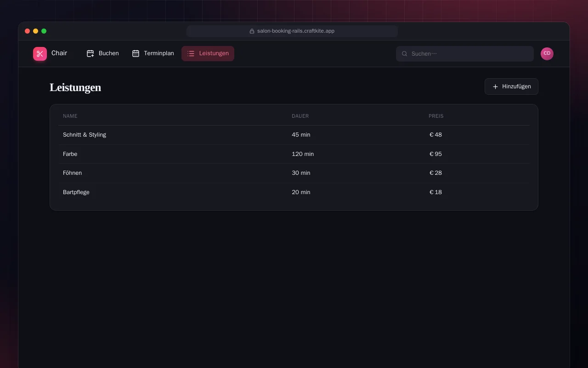Screen dimensions: 588x368
Task: Click the search magnifier icon
Action: tap(405, 54)
